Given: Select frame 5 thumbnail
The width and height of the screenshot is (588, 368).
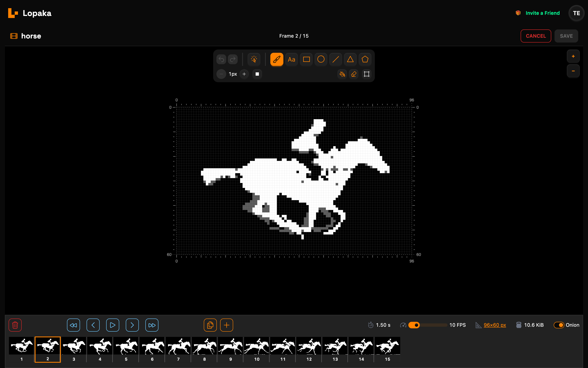Looking at the screenshot, I should click(x=126, y=350).
